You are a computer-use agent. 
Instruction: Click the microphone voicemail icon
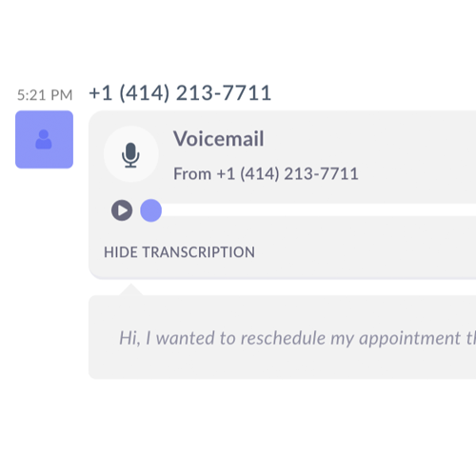coord(130,155)
